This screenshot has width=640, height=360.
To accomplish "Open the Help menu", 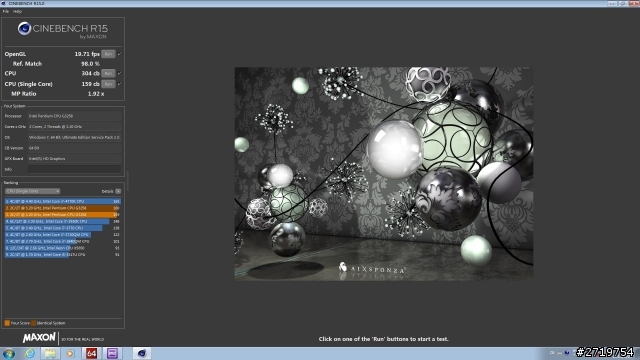I will tap(17, 11).
